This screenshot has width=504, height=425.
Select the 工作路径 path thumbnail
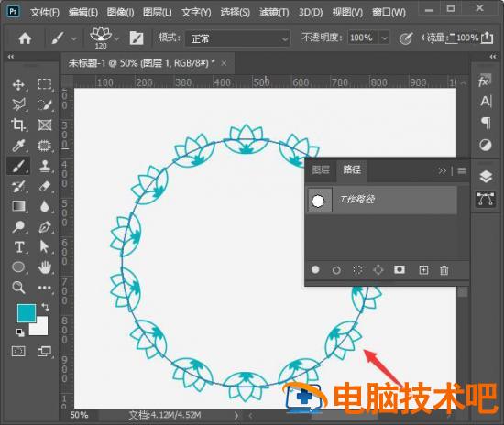pos(320,201)
